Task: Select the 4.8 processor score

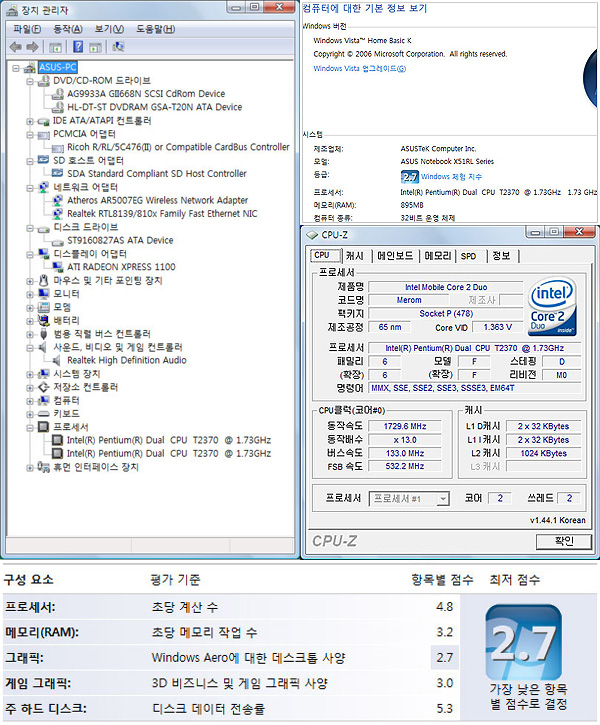Action: click(444, 607)
